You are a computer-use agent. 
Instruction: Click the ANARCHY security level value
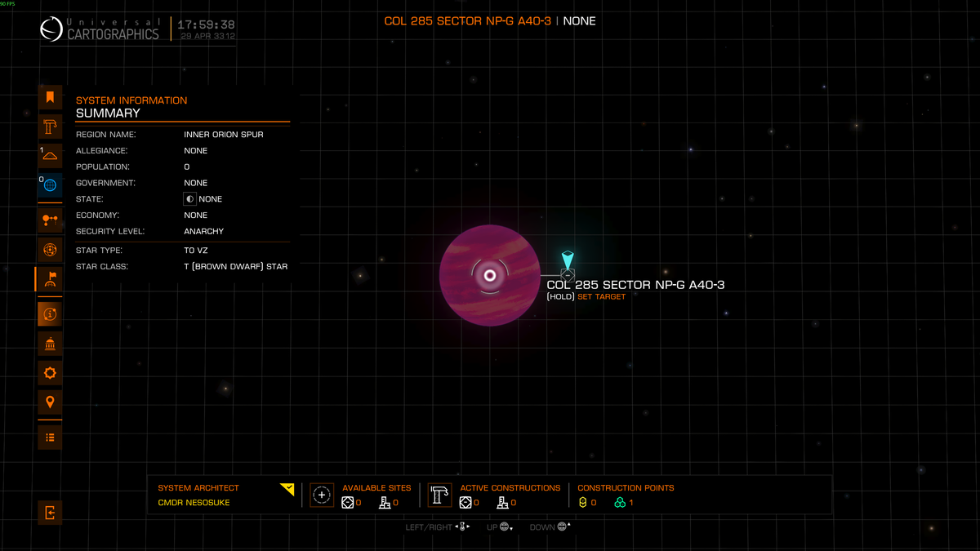click(204, 231)
